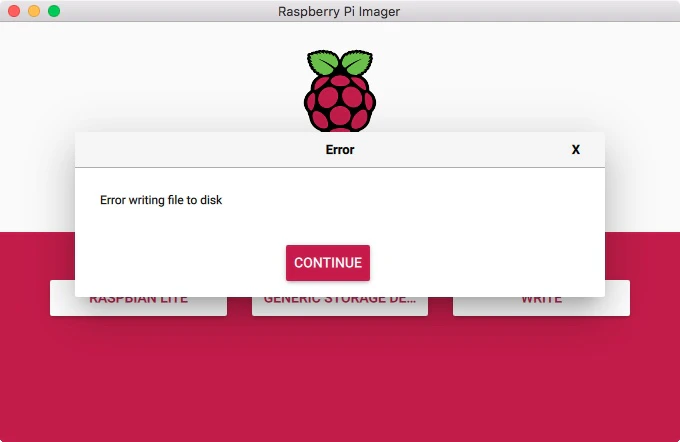Click the Raspberry Pi Imager title text
This screenshot has height=442, width=680.
(339, 11)
